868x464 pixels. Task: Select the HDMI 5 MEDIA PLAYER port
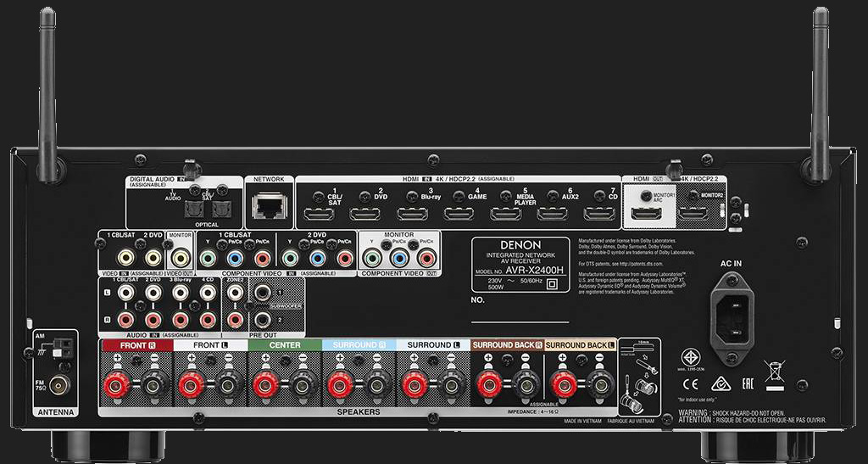(506, 212)
